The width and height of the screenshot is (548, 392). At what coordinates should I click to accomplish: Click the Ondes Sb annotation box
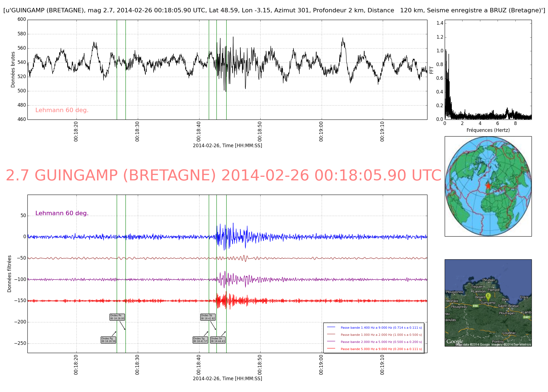click(x=208, y=317)
